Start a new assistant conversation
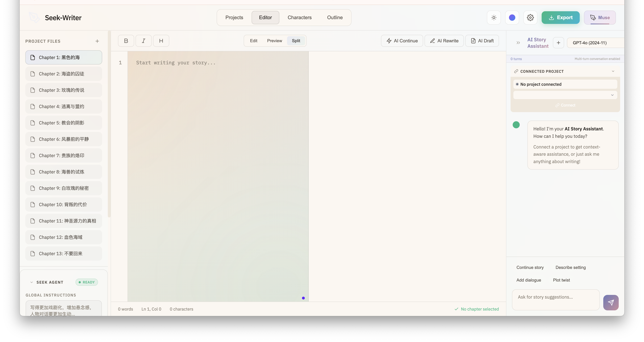644x342 pixels. click(558, 43)
